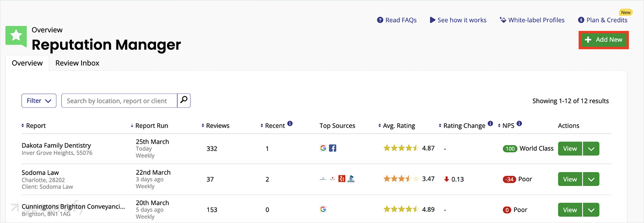Viewport: 644px width, 223px height.
Task: Click the 153 reviews count
Action: [x=212, y=210]
